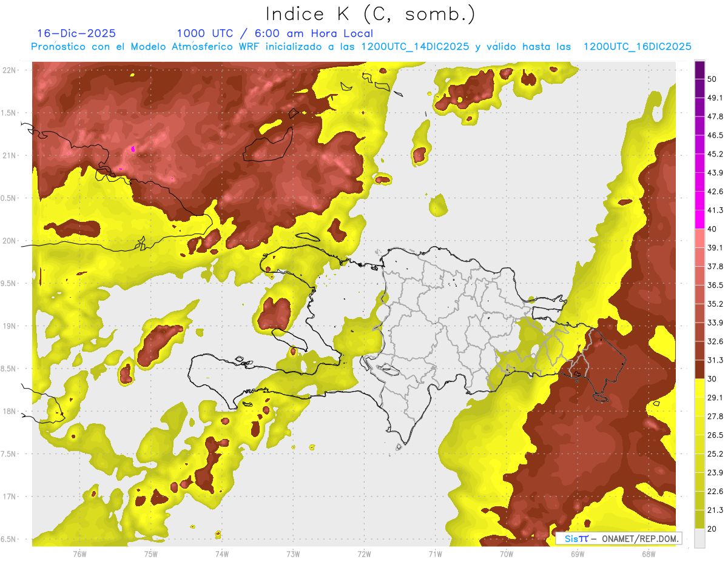Image resolution: width=728 pixels, height=562 pixels.
Task: Click colorbar value "27.8"
Action: pyautogui.click(x=715, y=416)
